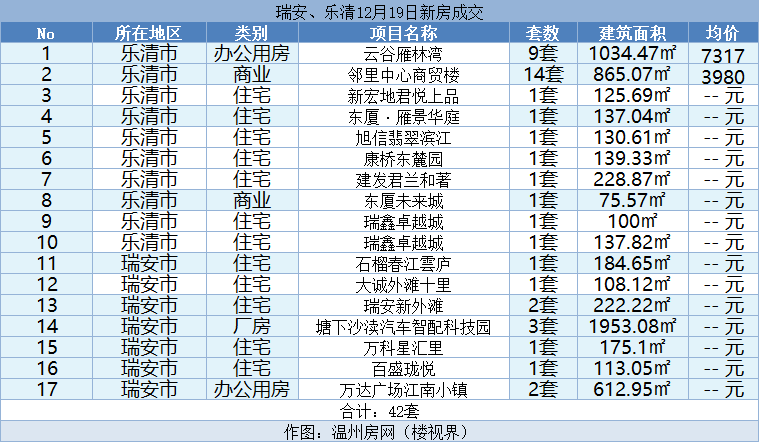Click row number 14

pyautogui.click(x=47, y=326)
